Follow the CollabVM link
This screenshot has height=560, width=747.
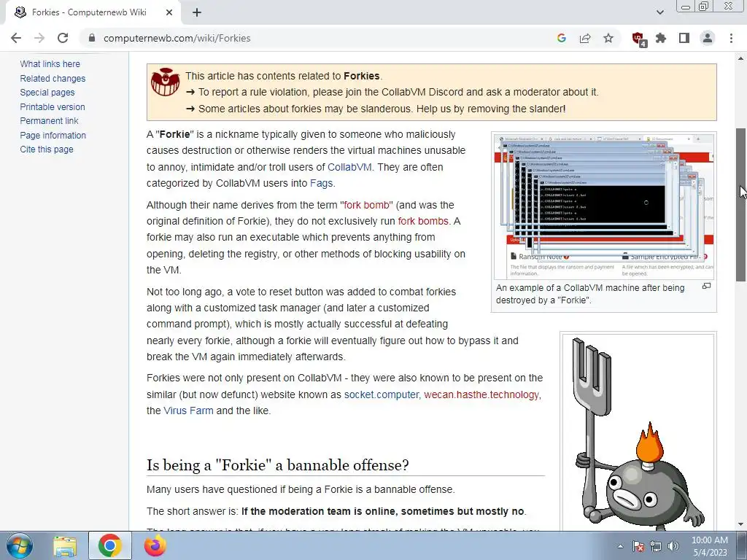point(349,167)
